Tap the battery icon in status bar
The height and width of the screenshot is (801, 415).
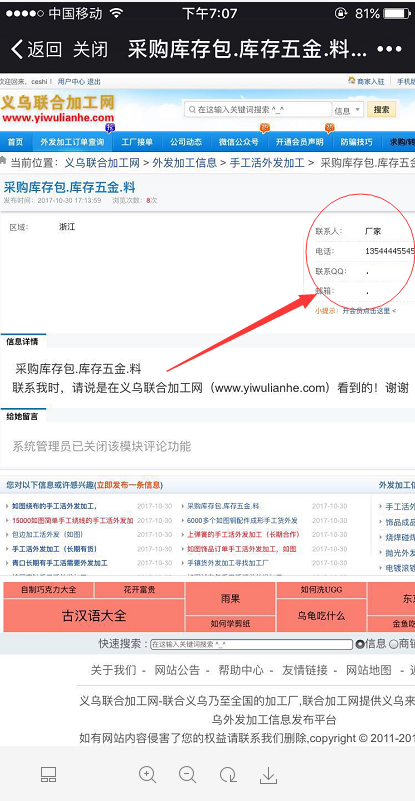coord(399,13)
